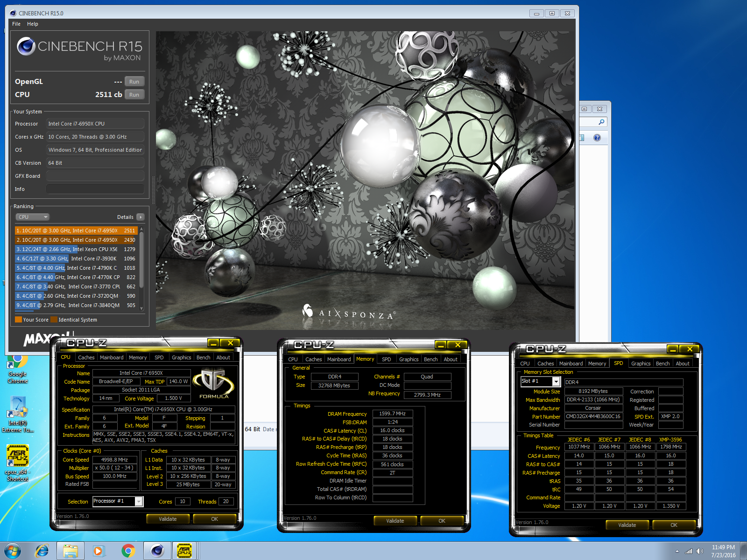Open the taskbar clock showing 11:49 PM
This screenshot has height=560, width=747.
[723, 551]
